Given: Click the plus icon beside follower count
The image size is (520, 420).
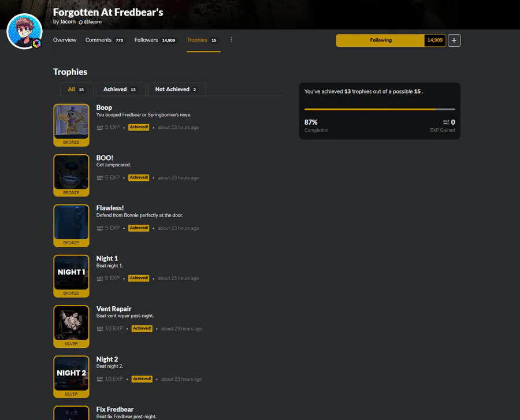Looking at the screenshot, I should tap(454, 40).
